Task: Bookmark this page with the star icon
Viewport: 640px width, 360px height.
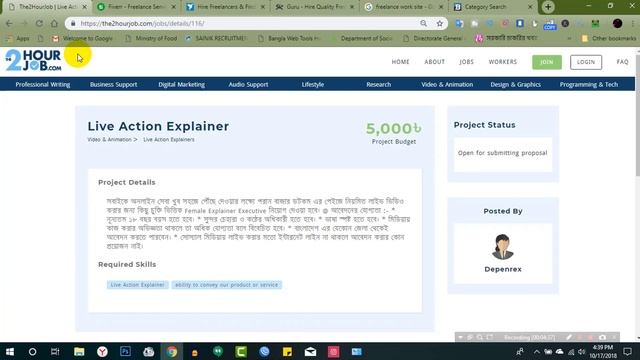Action: (x=440, y=24)
